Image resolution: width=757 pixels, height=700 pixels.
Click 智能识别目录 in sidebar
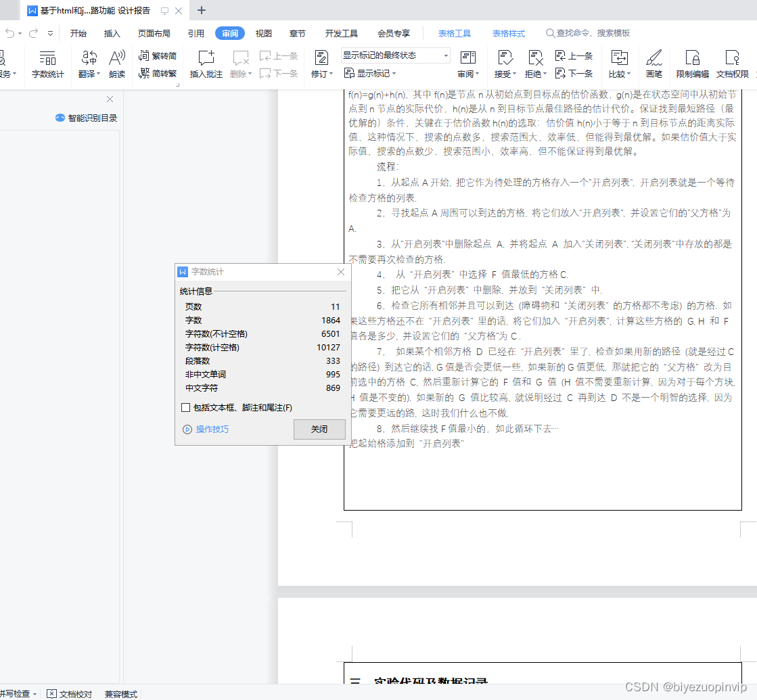tap(86, 118)
